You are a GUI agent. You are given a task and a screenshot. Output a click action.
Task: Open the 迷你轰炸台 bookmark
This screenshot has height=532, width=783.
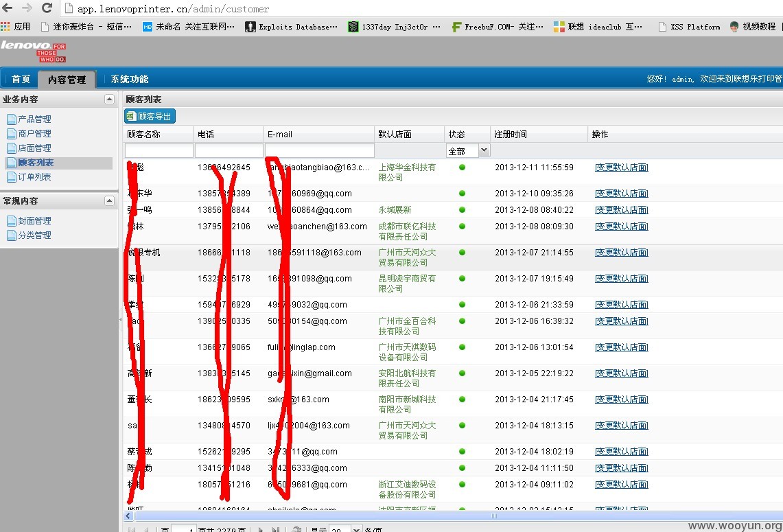pos(87,27)
